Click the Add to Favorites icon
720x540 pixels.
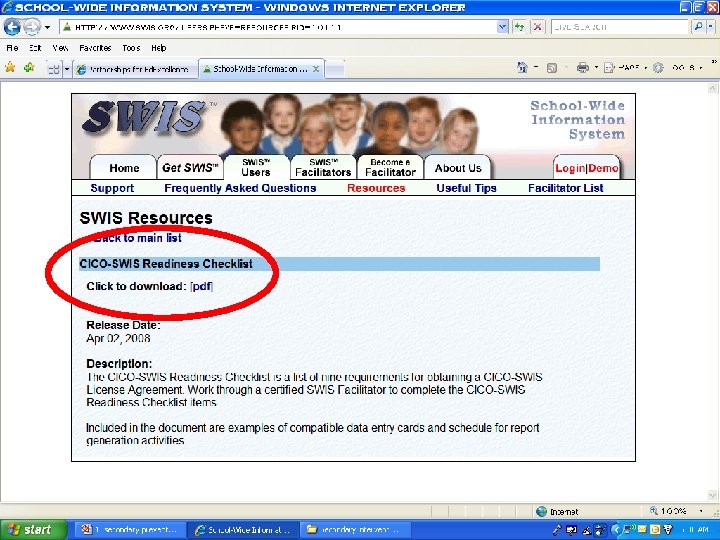tap(29, 68)
